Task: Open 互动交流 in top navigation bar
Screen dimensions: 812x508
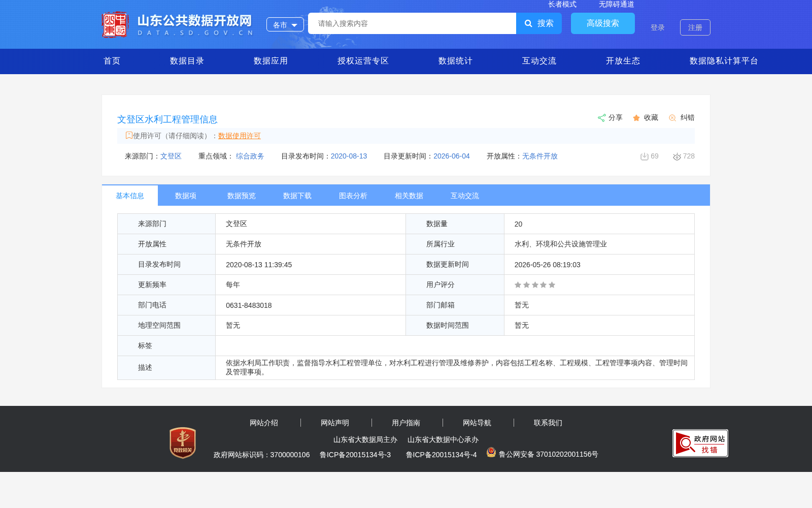Action: (539, 61)
